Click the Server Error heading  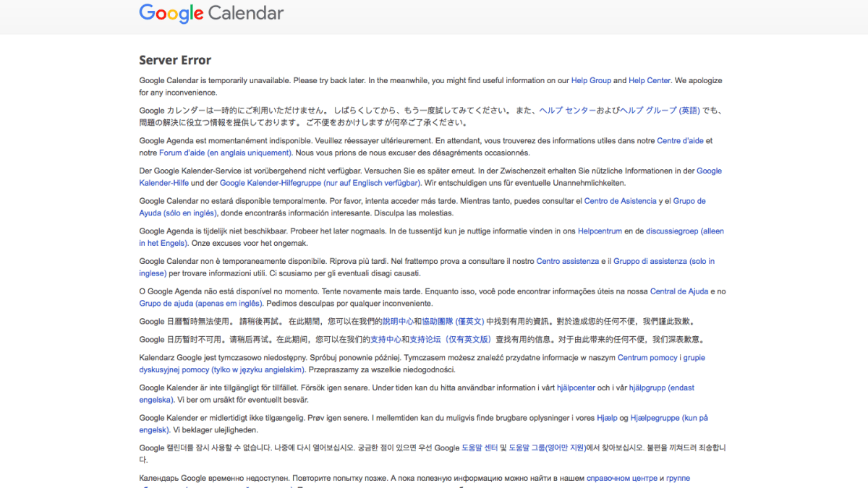[175, 60]
